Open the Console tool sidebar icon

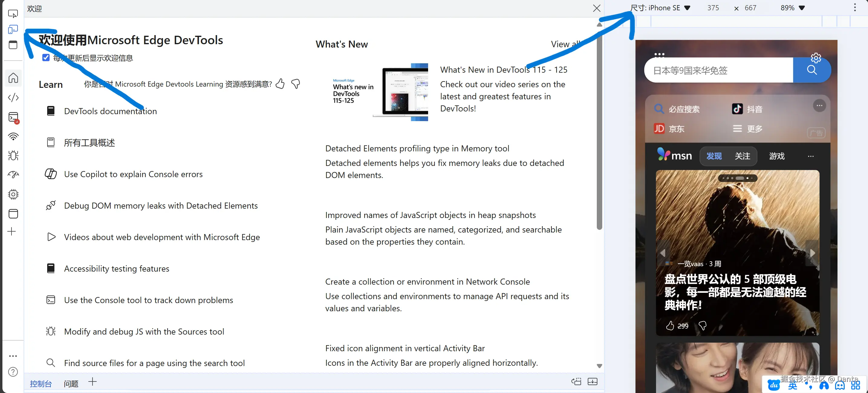coord(13,117)
